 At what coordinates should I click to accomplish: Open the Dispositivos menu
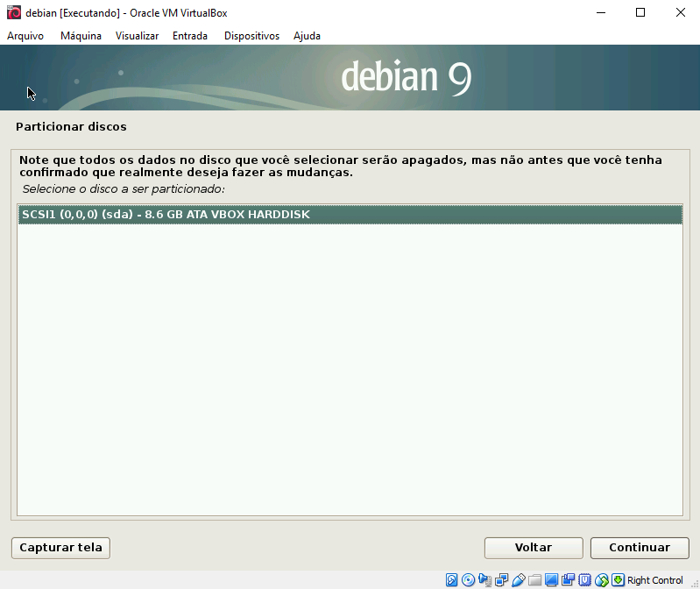pos(251,36)
